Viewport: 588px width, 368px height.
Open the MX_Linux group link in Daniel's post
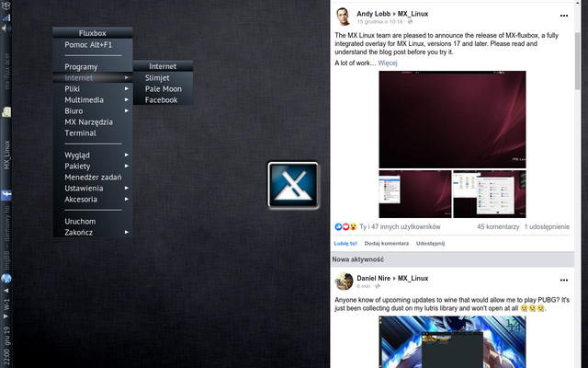click(x=413, y=278)
